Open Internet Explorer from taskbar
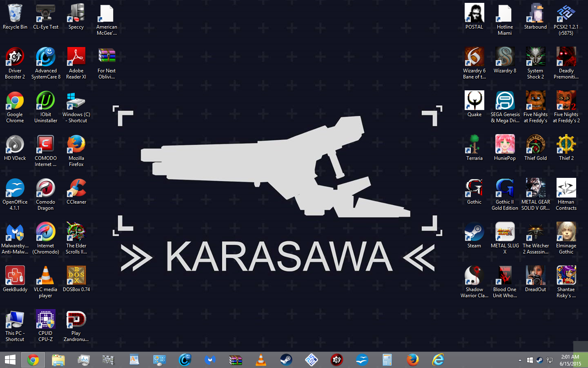This screenshot has height=368, width=588. click(438, 360)
